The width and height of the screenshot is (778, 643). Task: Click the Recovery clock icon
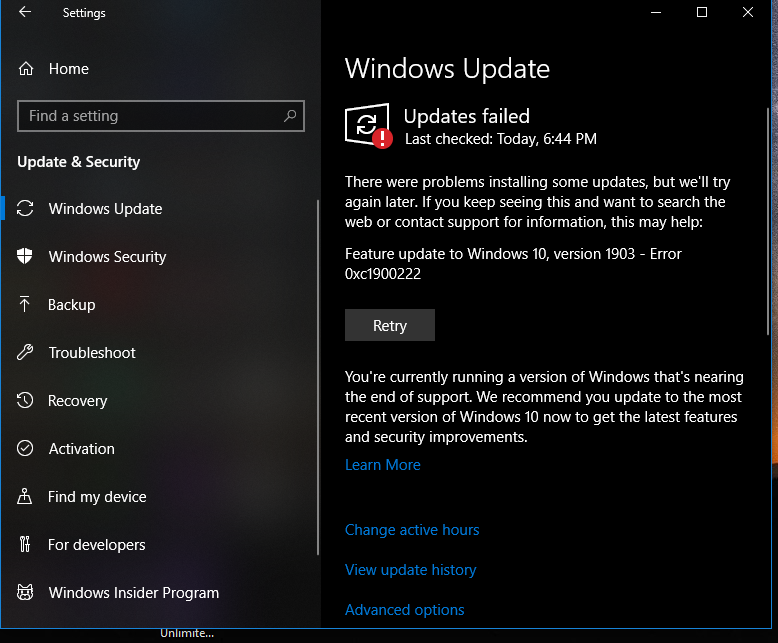25,400
